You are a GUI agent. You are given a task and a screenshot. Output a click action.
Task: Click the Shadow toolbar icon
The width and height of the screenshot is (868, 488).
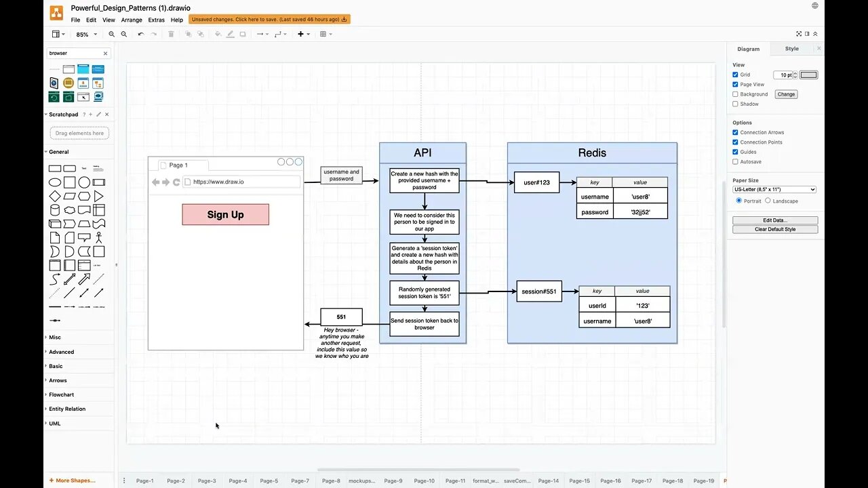pos(243,34)
